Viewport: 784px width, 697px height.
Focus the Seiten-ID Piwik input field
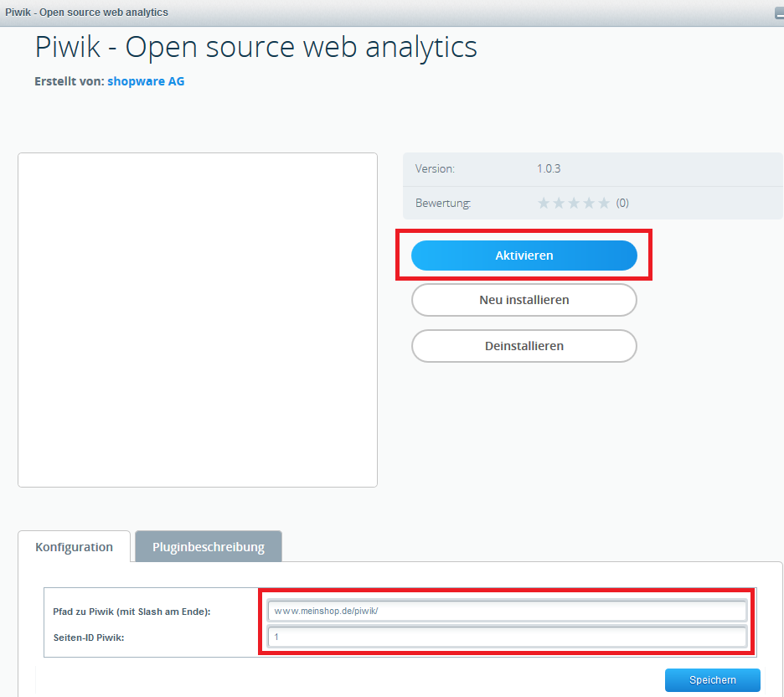[508, 637]
